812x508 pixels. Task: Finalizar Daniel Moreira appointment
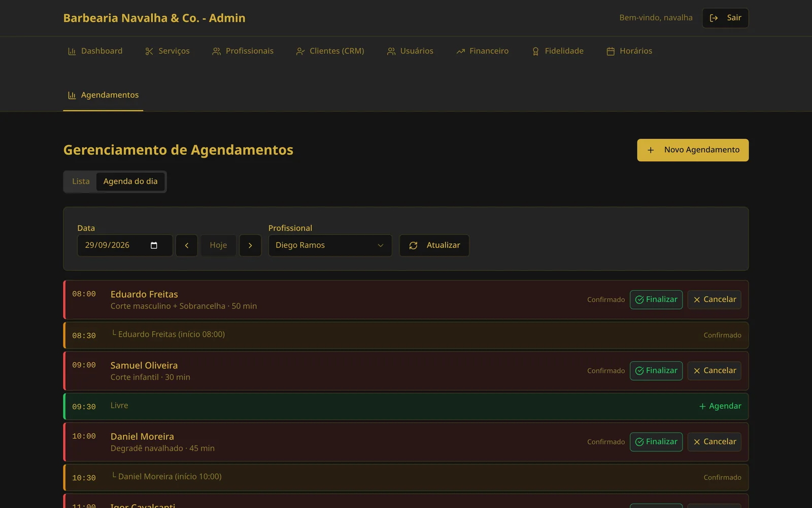coord(656,442)
